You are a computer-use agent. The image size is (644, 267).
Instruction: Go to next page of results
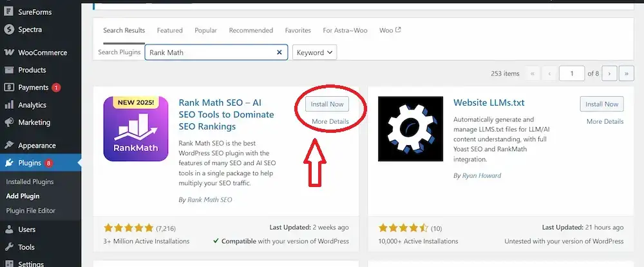pyautogui.click(x=610, y=74)
